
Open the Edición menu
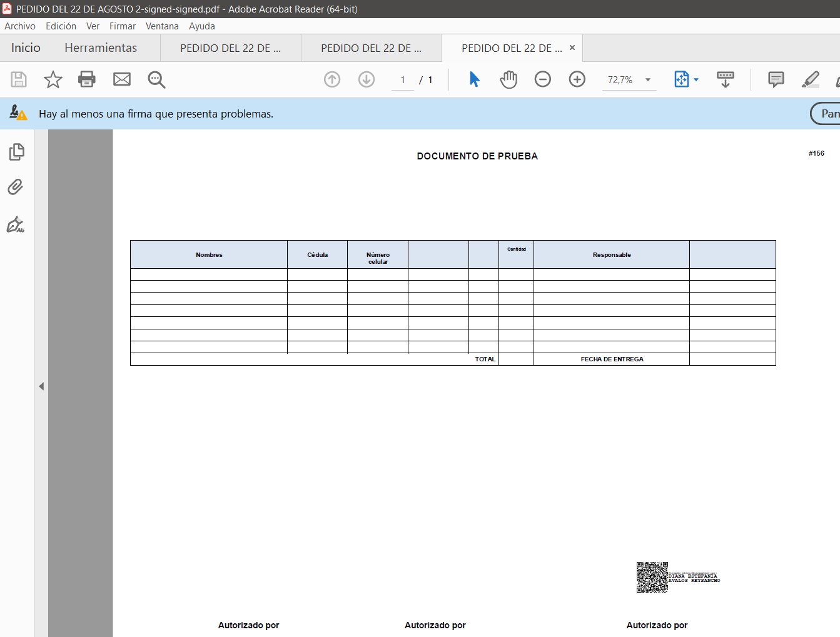61,26
